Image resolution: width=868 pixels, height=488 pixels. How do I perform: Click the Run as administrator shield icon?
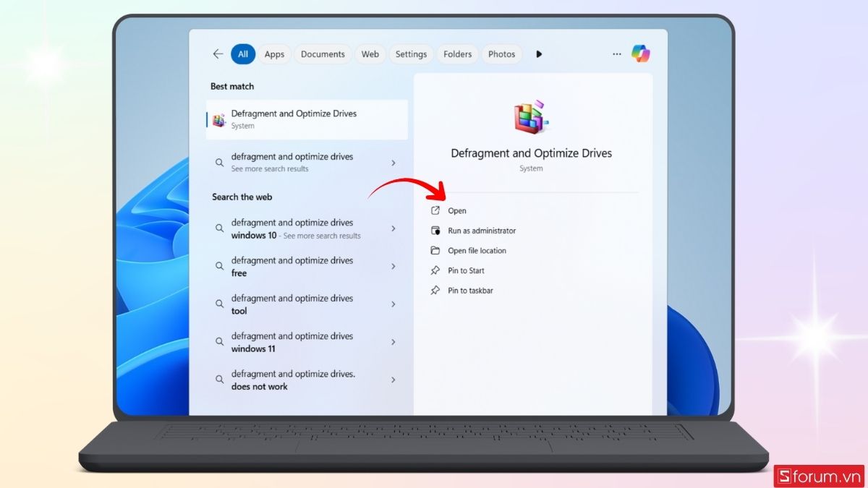click(x=435, y=231)
